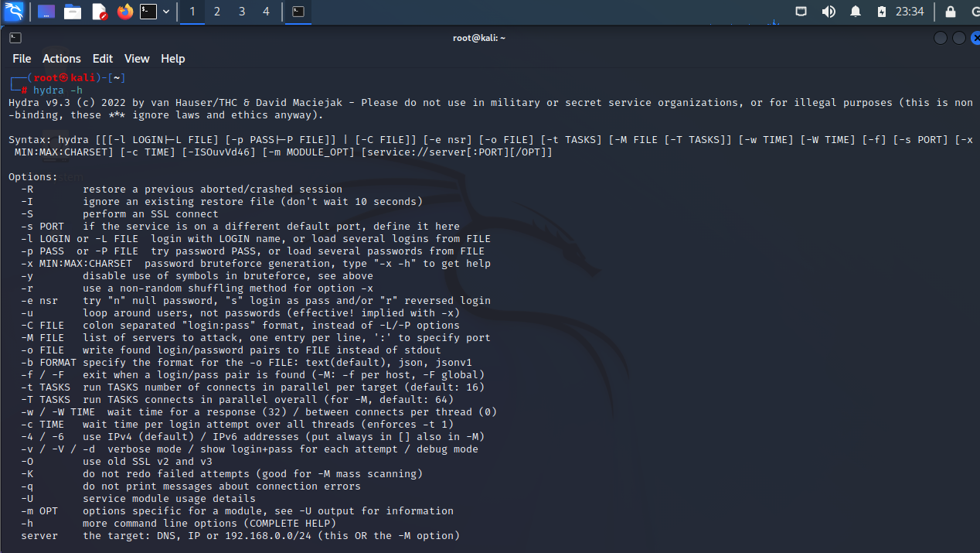Screen dimensions: 980x553
Task: Click the lock screen padlock icon
Action: 951,12
